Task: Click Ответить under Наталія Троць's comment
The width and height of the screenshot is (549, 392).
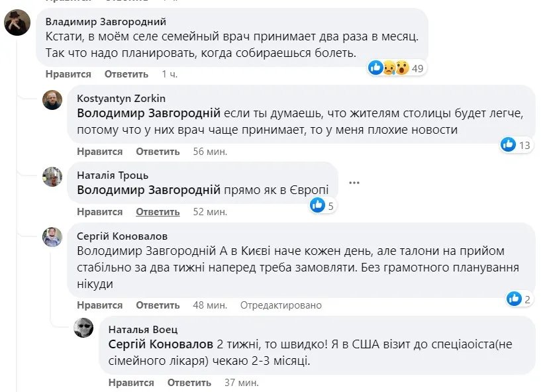Action: point(158,212)
